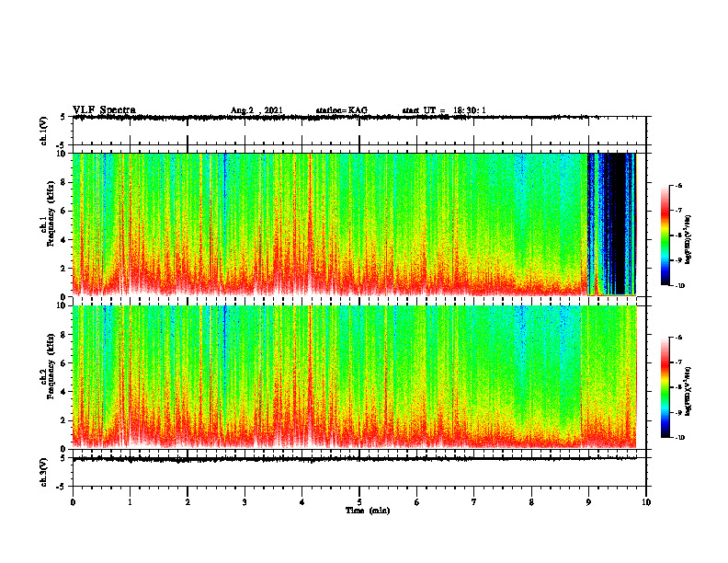This screenshot has height=563, width=728.
Task: Click the ch.1 color bar log(PSD) label
Action: point(688,240)
